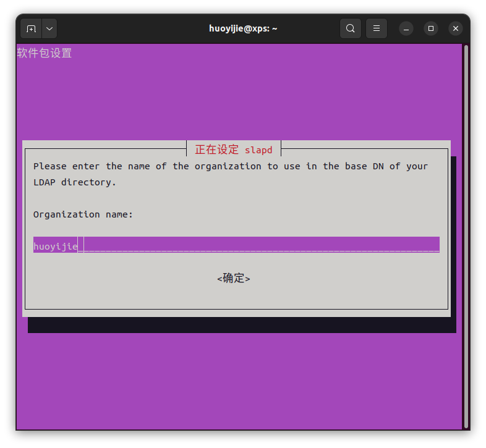
Task: Click the terminal search magnifier icon
Action: 351,28
